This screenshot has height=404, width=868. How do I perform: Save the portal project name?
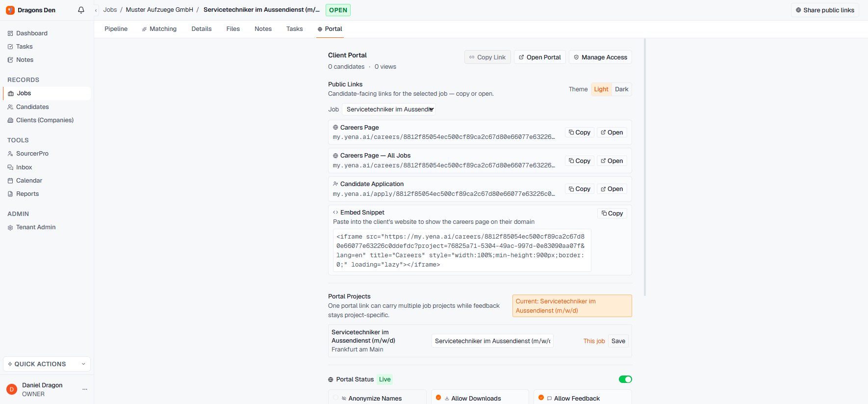(x=618, y=341)
